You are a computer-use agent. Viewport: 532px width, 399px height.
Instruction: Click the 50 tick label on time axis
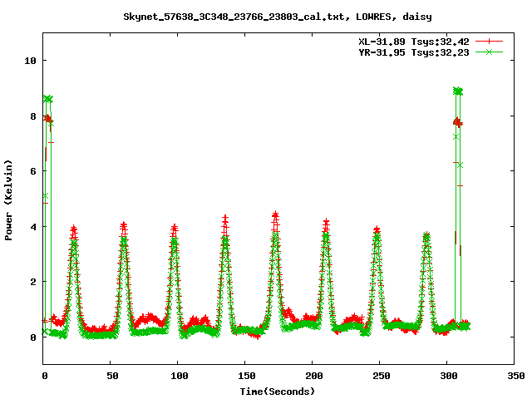[111, 376]
